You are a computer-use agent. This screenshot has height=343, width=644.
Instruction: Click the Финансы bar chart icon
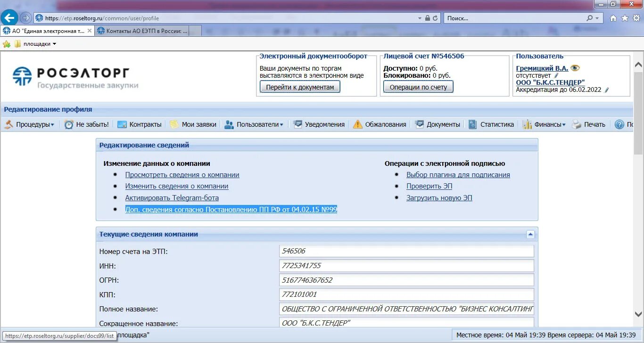(527, 124)
